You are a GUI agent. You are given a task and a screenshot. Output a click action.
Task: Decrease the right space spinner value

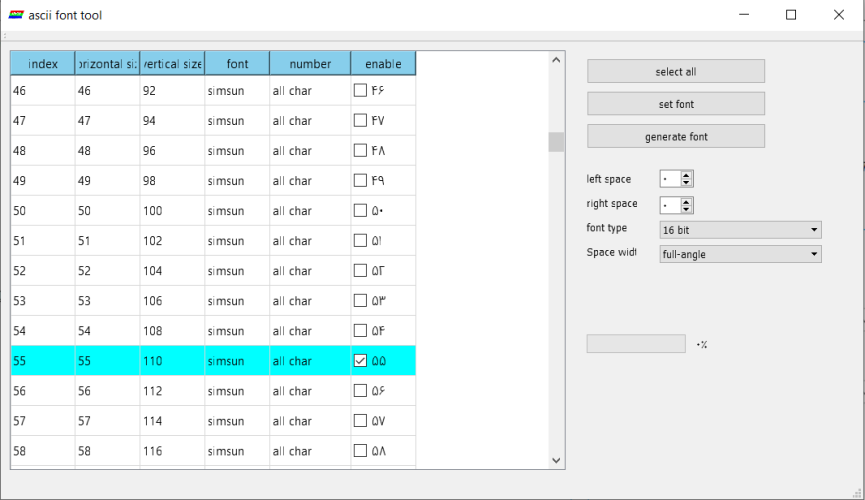[686, 209]
